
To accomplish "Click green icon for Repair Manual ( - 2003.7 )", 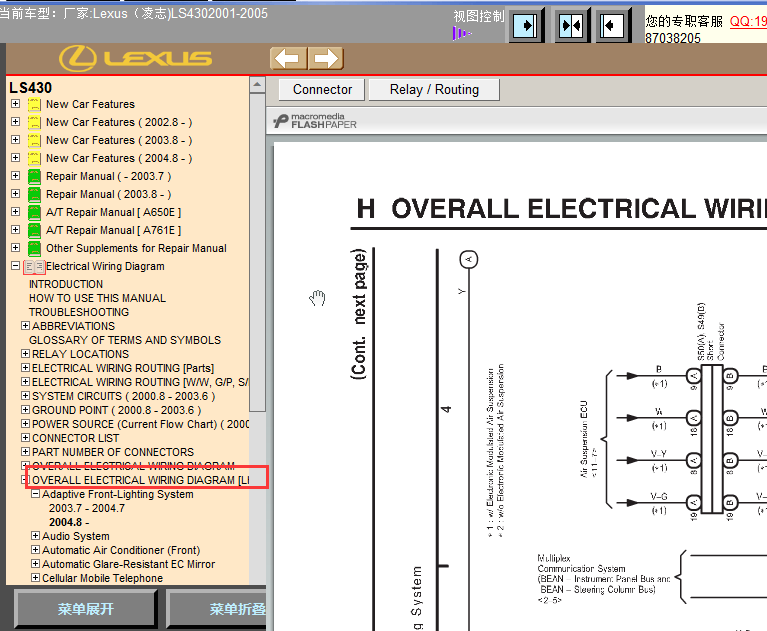I will click(x=34, y=177).
